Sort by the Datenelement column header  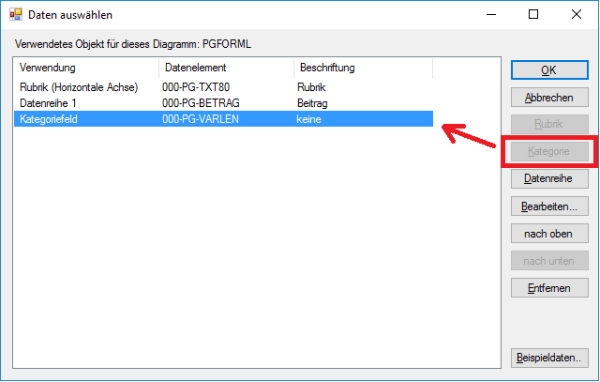(x=226, y=68)
